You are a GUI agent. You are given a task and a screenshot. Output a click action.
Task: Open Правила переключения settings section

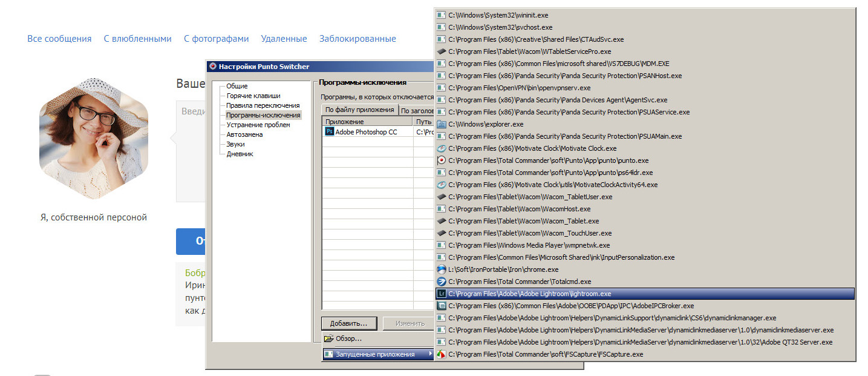[263, 105]
